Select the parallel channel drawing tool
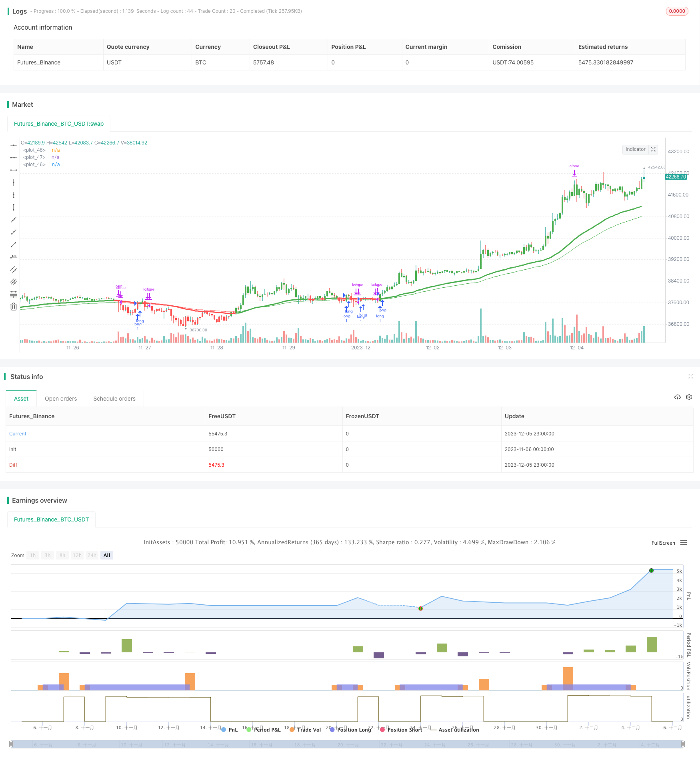This screenshot has width=700, height=760. tap(14, 269)
